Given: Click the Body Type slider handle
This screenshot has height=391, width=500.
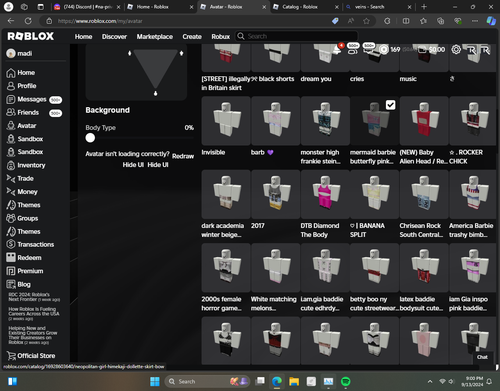Looking at the screenshot, I should pyautogui.click(x=90, y=138).
